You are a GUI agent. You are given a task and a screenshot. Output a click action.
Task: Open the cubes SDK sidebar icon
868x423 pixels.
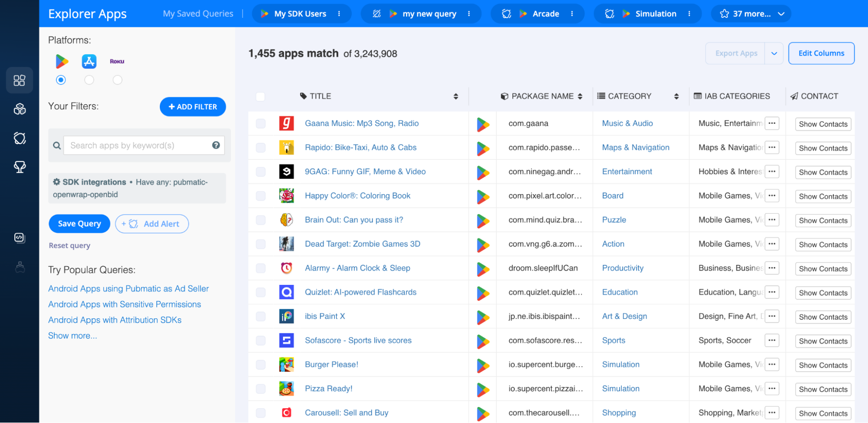pyautogui.click(x=20, y=109)
